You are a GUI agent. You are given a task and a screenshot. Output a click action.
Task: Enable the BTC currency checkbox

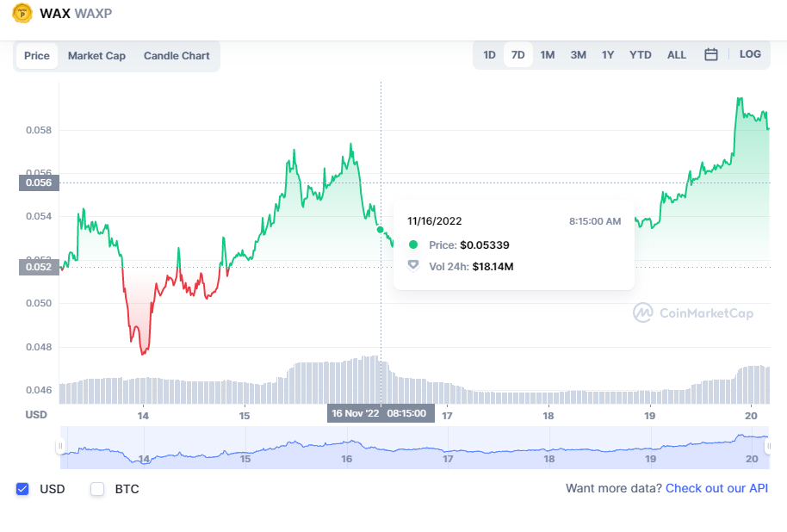(x=97, y=489)
